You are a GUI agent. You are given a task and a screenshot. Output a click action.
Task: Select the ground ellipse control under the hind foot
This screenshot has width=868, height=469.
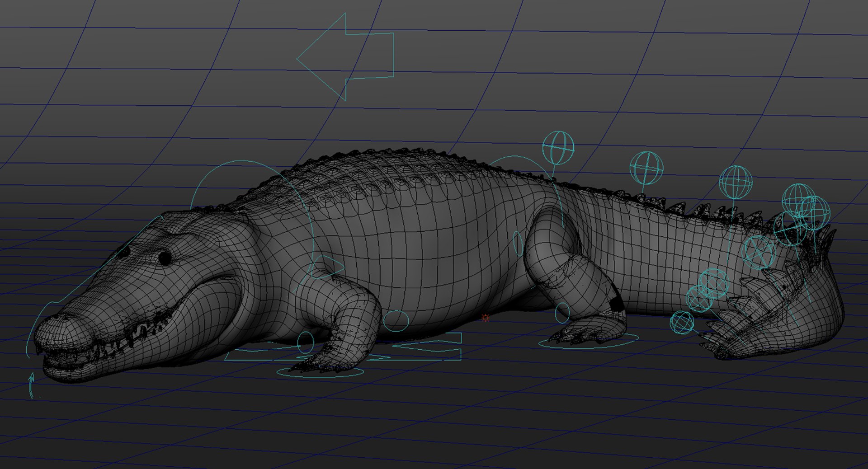pyautogui.click(x=588, y=340)
